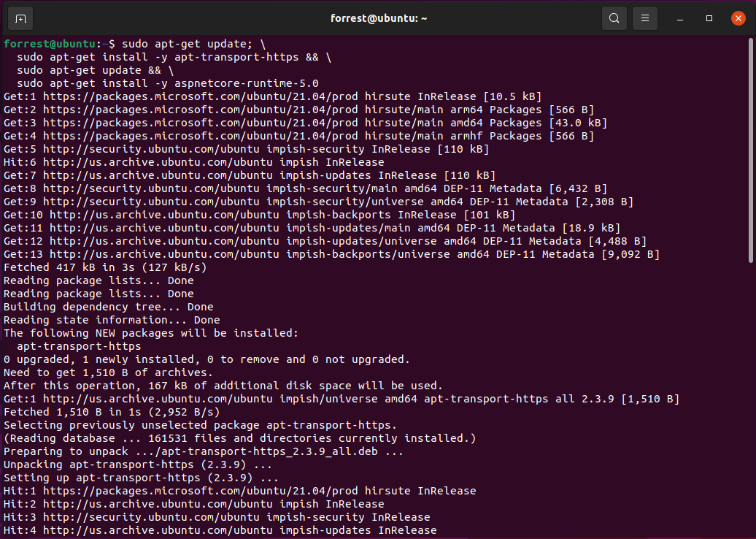Click the Get:10 impish-backports InRelease line

(x=259, y=215)
